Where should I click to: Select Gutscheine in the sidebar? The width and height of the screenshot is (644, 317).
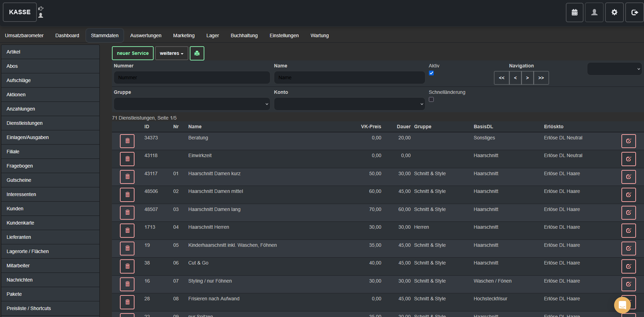(x=19, y=180)
